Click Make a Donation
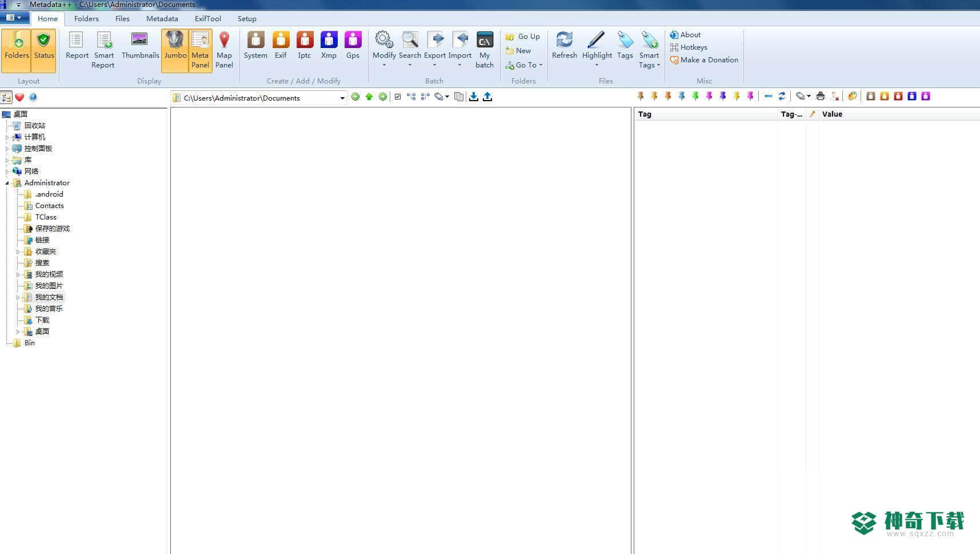 pyautogui.click(x=704, y=60)
